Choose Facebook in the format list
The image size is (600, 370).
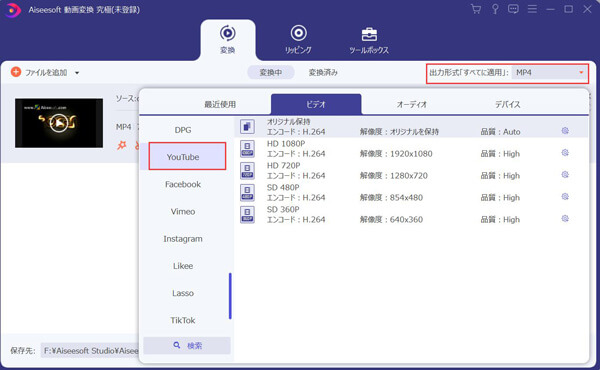click(183, 184)
